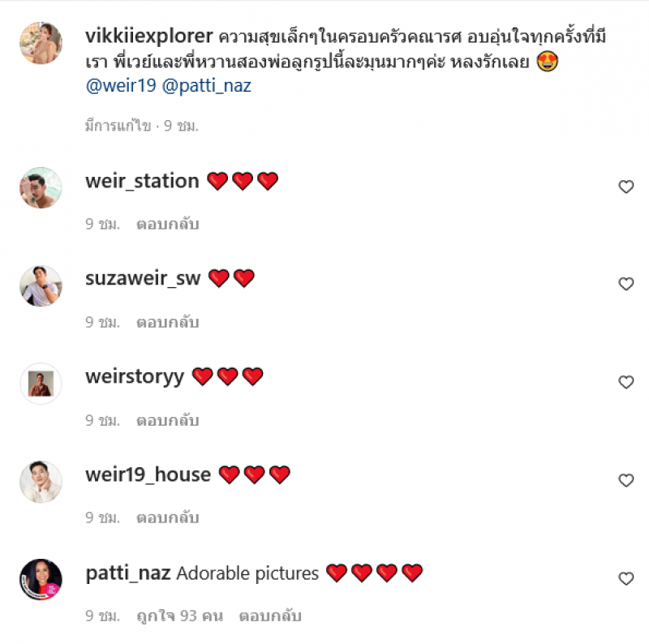Open patti_naz avatar

(x=41, y=579)
